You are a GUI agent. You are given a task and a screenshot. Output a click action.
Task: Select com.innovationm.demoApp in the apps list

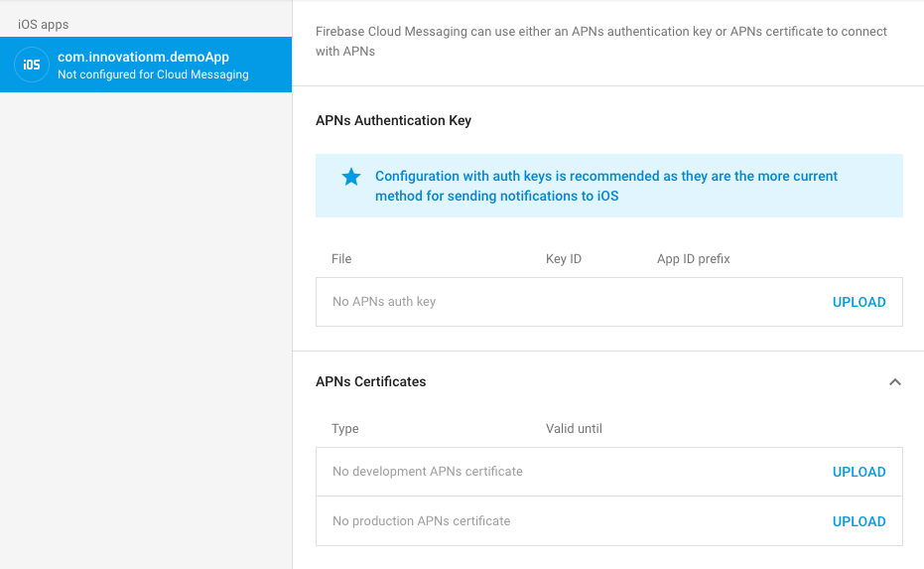coord(143,58)
